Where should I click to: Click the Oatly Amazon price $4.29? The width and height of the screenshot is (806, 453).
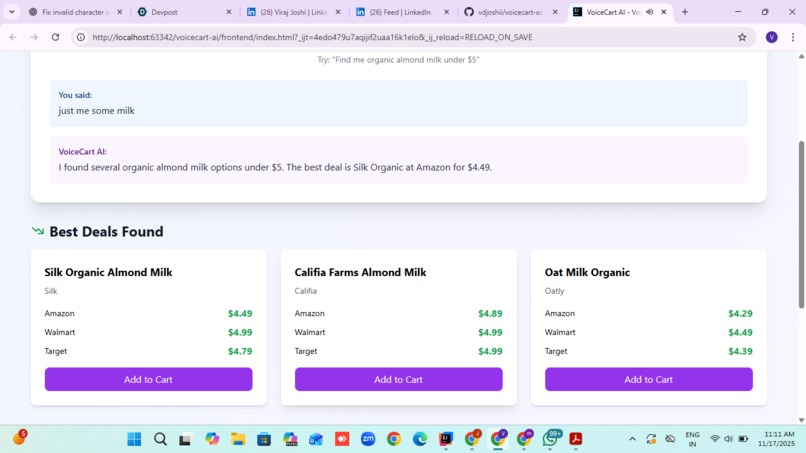[740, 314]
